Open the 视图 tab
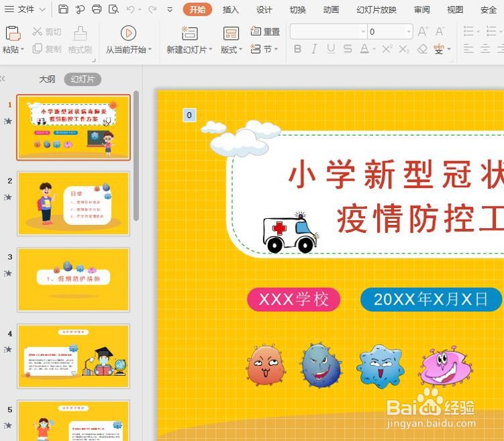This screenshot has height=441, width=504. pos(455,9)
